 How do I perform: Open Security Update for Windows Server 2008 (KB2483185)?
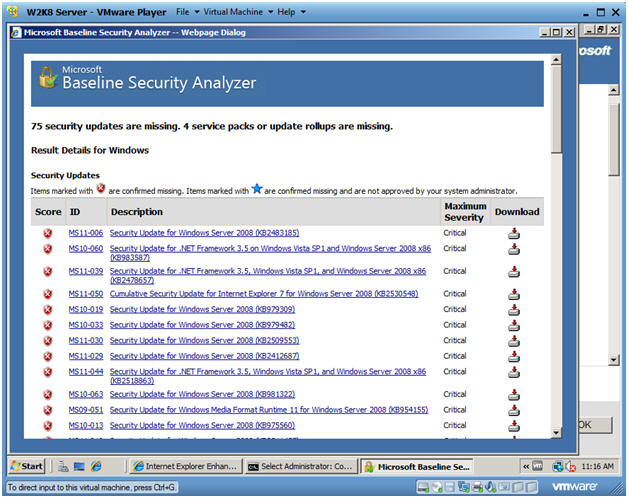204,233
